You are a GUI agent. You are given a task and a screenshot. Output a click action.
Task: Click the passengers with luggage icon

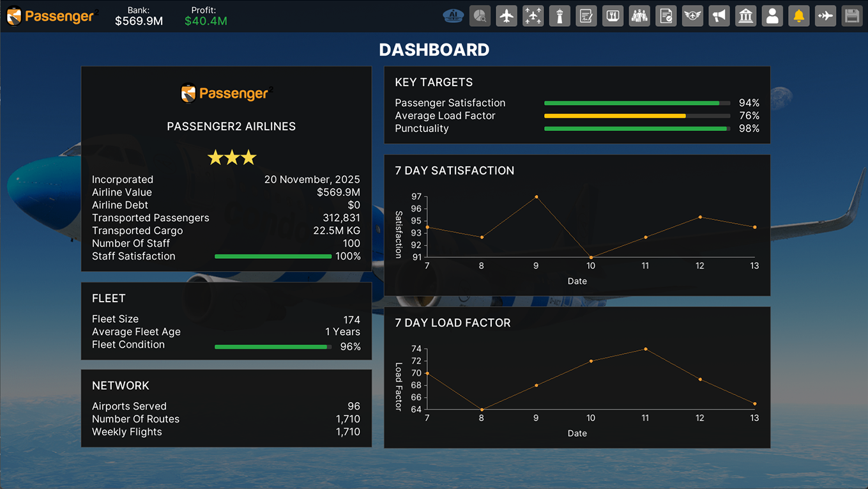(639, 16)
